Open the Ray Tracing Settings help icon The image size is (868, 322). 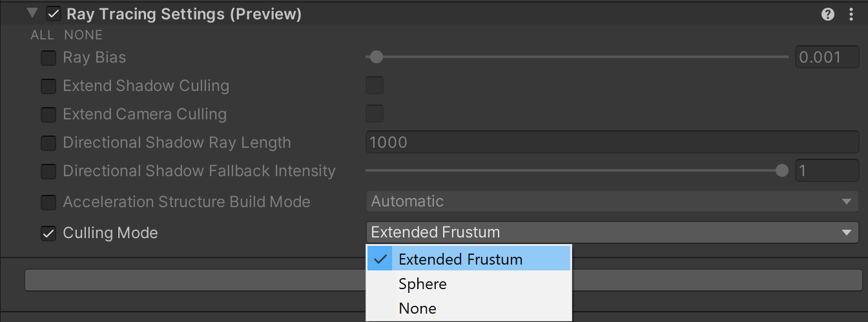[828, 14]
